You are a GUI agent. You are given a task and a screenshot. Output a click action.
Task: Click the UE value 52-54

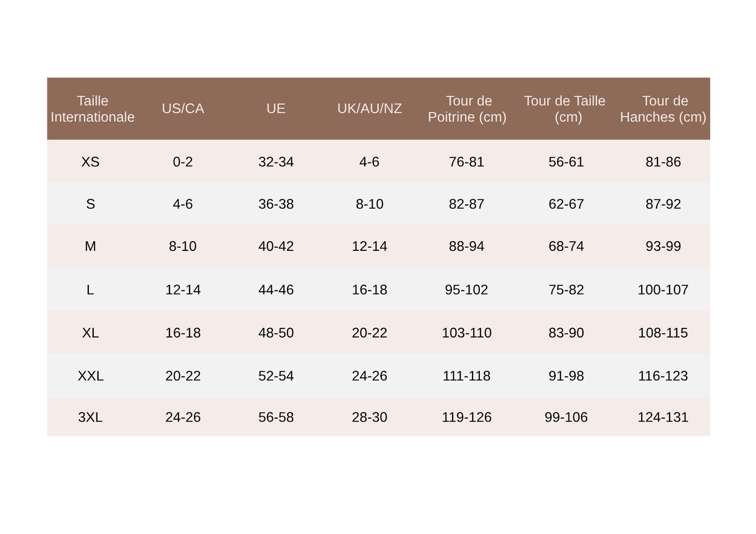[276, 376]
